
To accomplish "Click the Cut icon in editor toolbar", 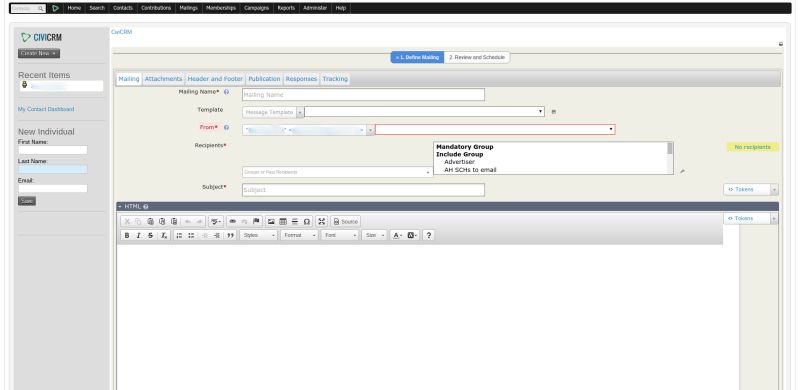I will (x=127, y=222).
